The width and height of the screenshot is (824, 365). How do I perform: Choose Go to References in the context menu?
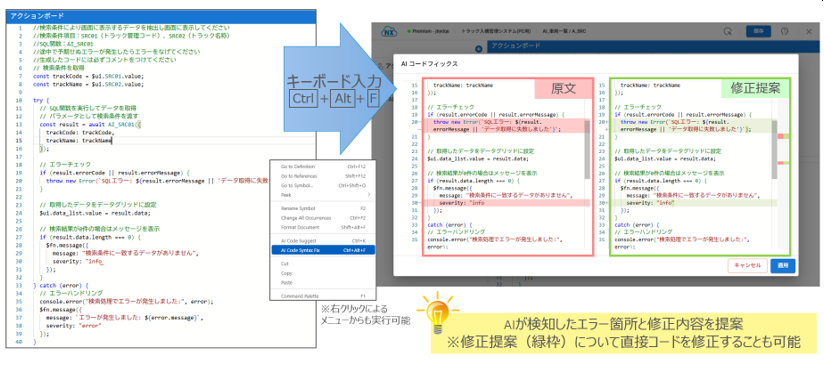click(x=323, y=175)
